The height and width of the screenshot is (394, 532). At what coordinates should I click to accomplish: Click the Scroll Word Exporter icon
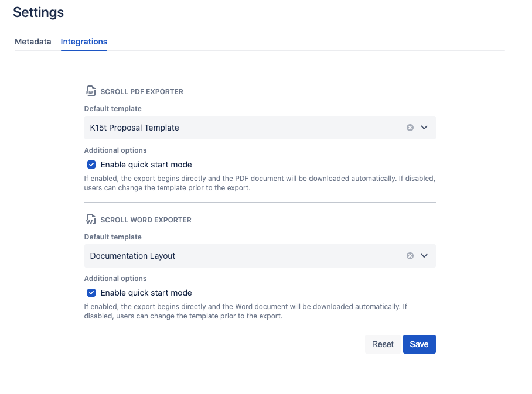pyautogui.click(x=90, y=220)
